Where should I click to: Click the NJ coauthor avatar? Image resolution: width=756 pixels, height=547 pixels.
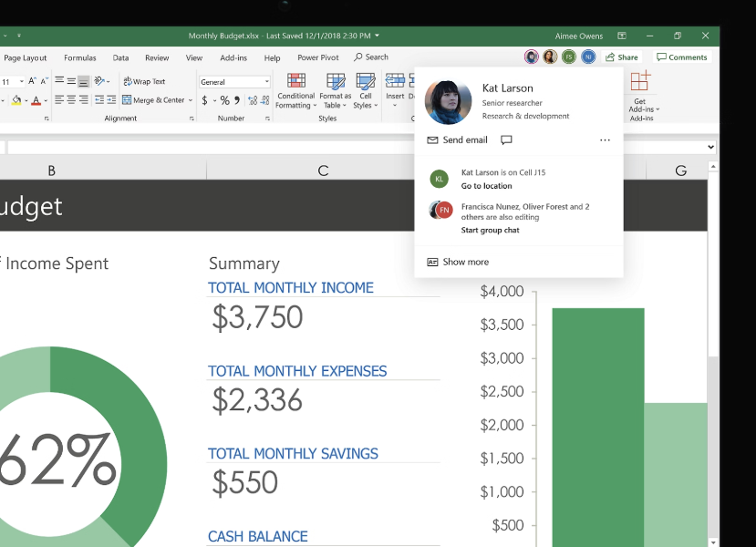pyautogui.click(x=588, y=57)
